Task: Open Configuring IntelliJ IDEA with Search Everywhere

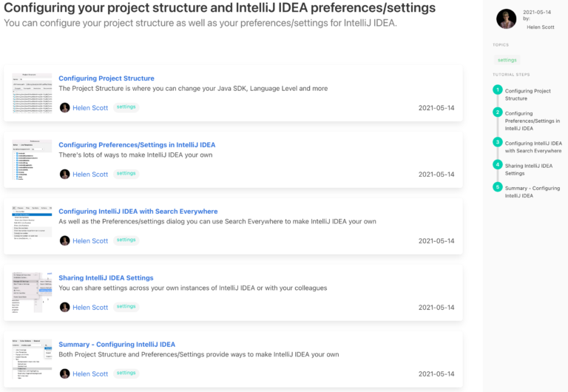Action: click(138, 212)
